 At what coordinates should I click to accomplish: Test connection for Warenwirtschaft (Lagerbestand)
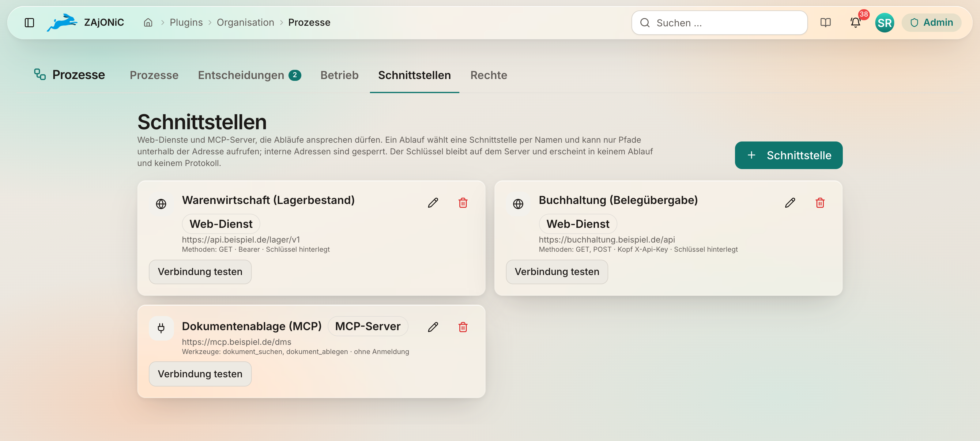(x=200, y=272)
